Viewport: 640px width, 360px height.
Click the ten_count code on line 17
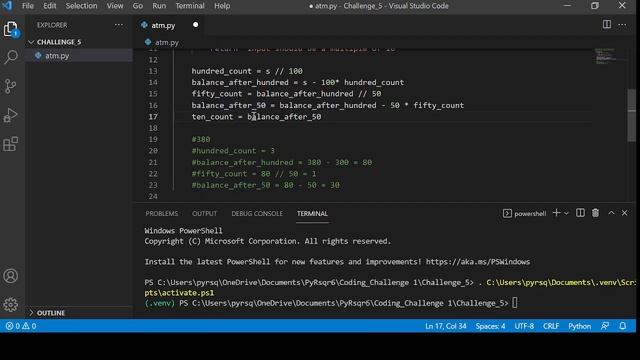(256, 117)
